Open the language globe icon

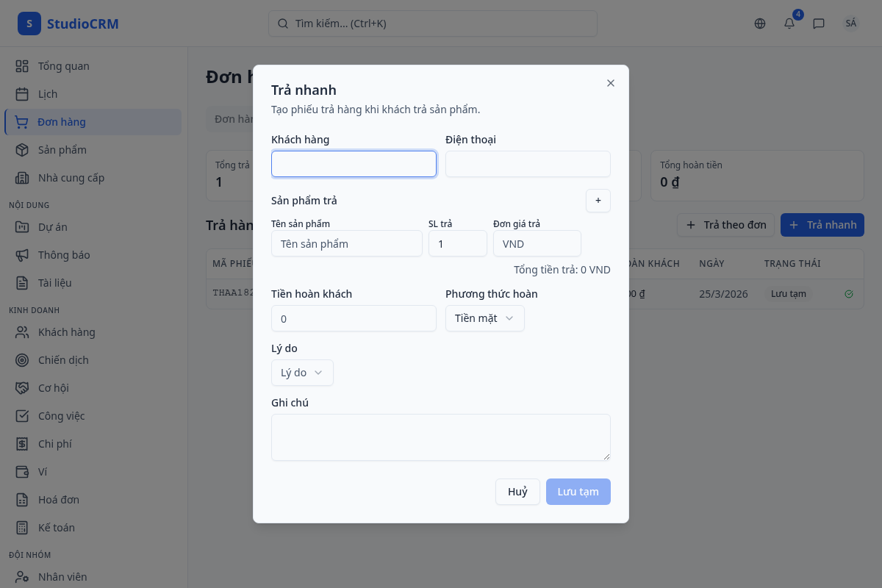tap(760, 24)
